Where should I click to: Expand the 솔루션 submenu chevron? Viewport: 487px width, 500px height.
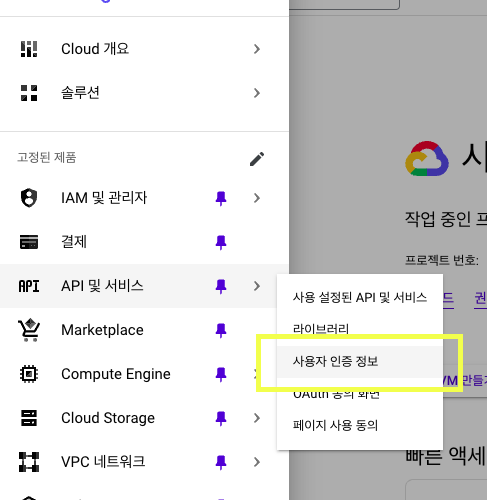[x=257, y=93]
